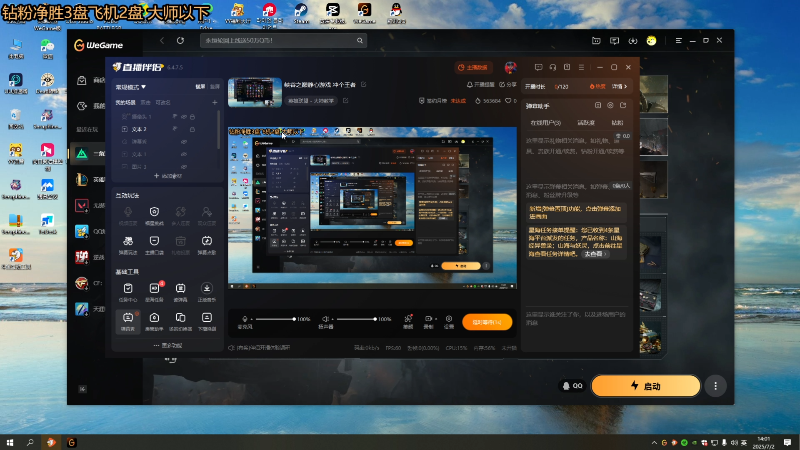The width and height of the screenshot is (800, 450).
Task: Toggle visibility of the 摄像头 1 source
Action: coord(184,117)
